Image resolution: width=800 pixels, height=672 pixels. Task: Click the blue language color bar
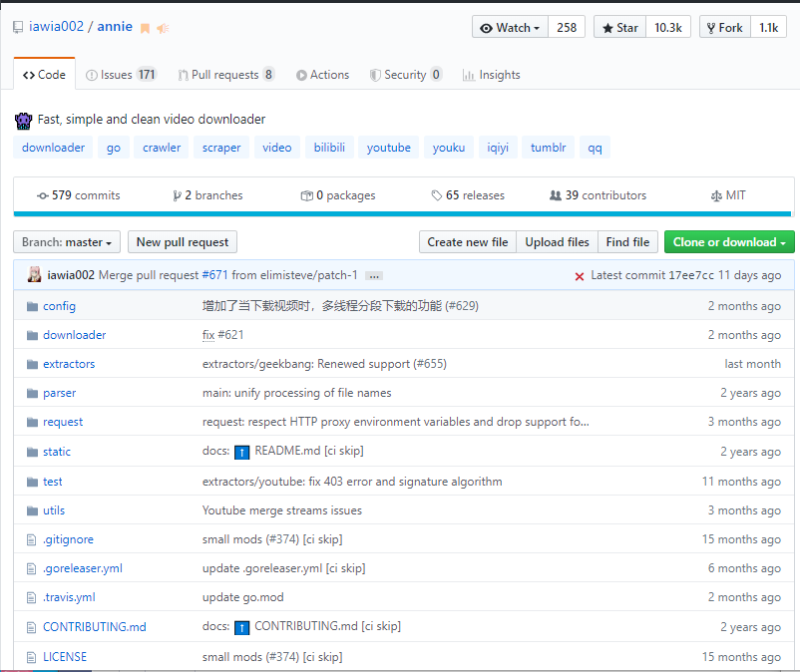pos(402,213)
